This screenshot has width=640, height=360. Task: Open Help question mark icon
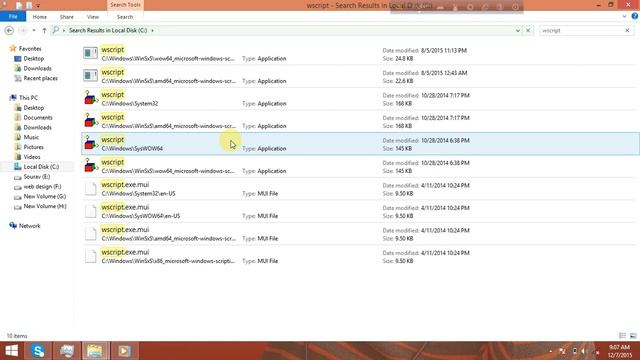(x=635, y=16)
